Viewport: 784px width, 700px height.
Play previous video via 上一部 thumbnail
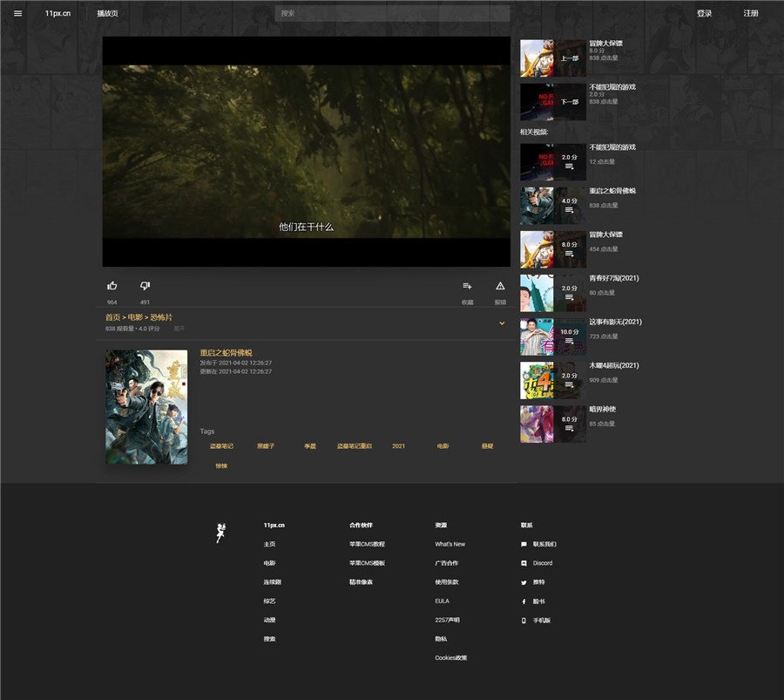pos(553,58)
